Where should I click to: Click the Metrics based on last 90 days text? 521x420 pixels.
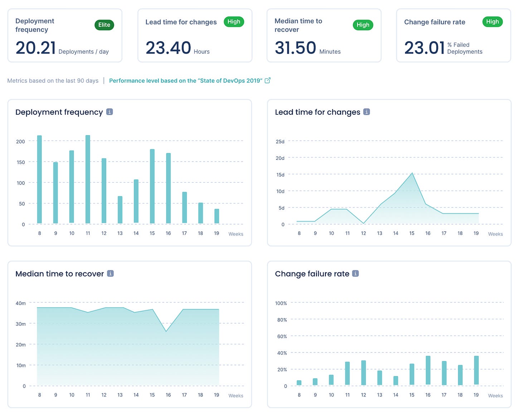pyautogui.click(x=53, y=80)
